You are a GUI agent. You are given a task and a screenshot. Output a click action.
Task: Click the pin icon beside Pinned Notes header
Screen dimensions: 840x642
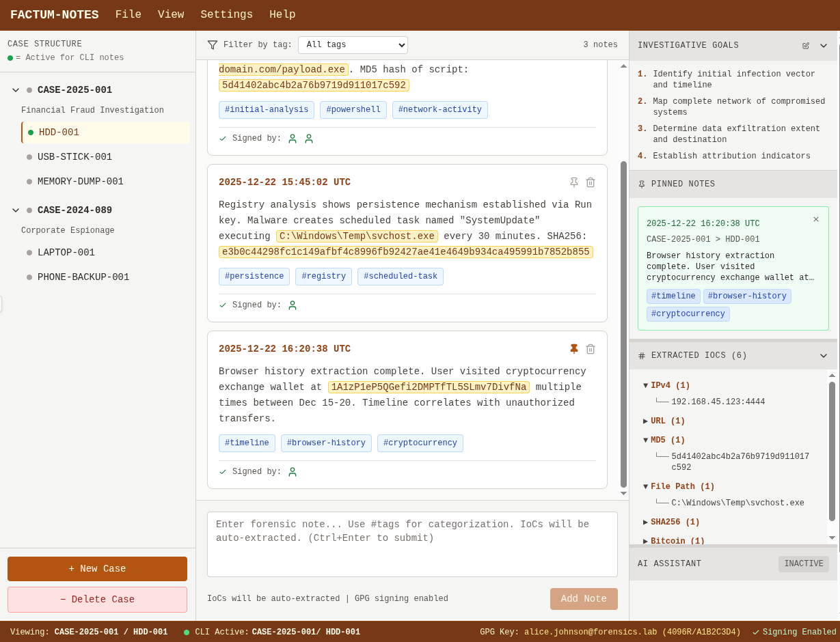tap(642, 184)
